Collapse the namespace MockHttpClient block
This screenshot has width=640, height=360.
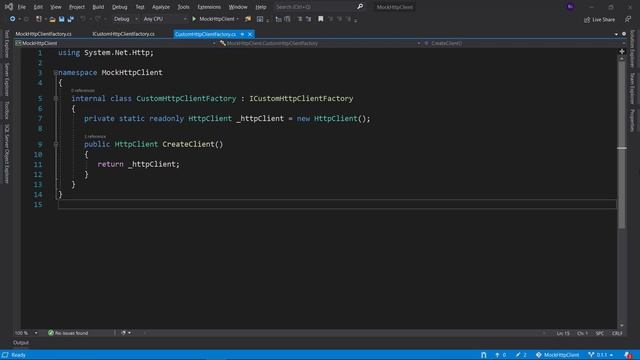[x=56, y=73]
